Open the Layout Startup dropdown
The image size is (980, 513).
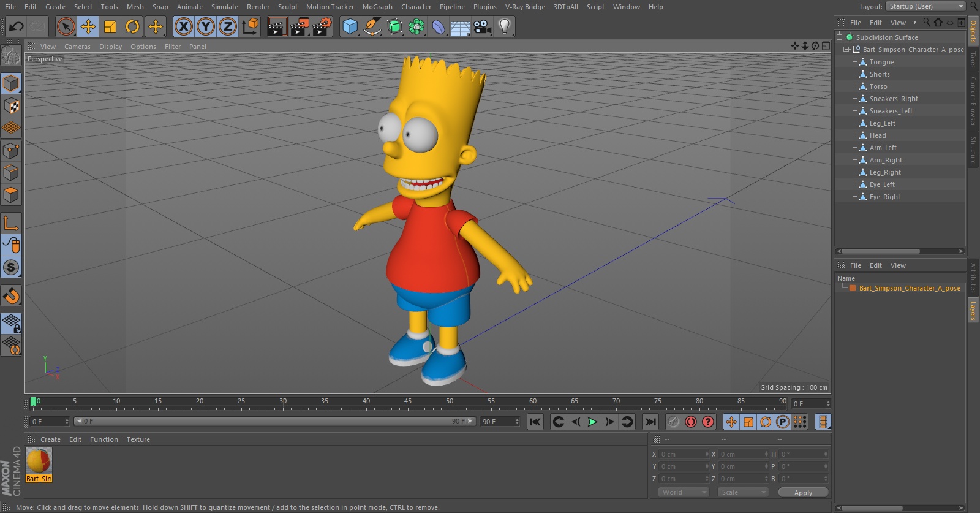tap(925, 6)
